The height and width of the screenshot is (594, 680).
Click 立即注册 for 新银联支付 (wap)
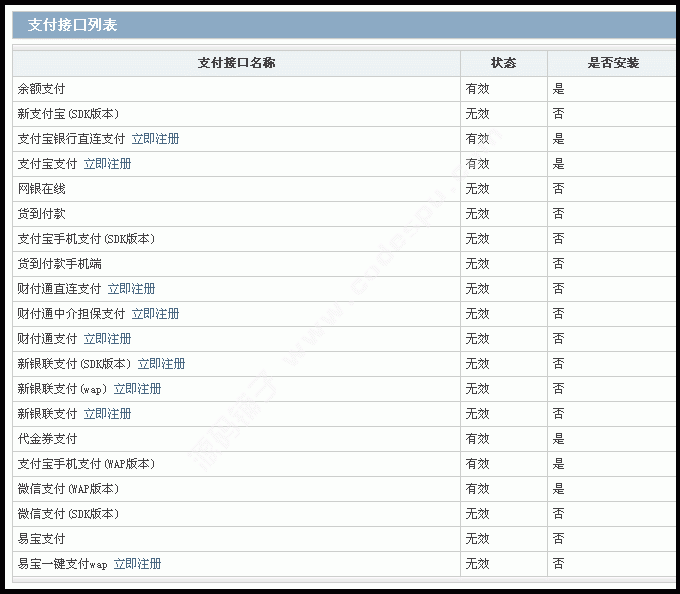[137, 389]
